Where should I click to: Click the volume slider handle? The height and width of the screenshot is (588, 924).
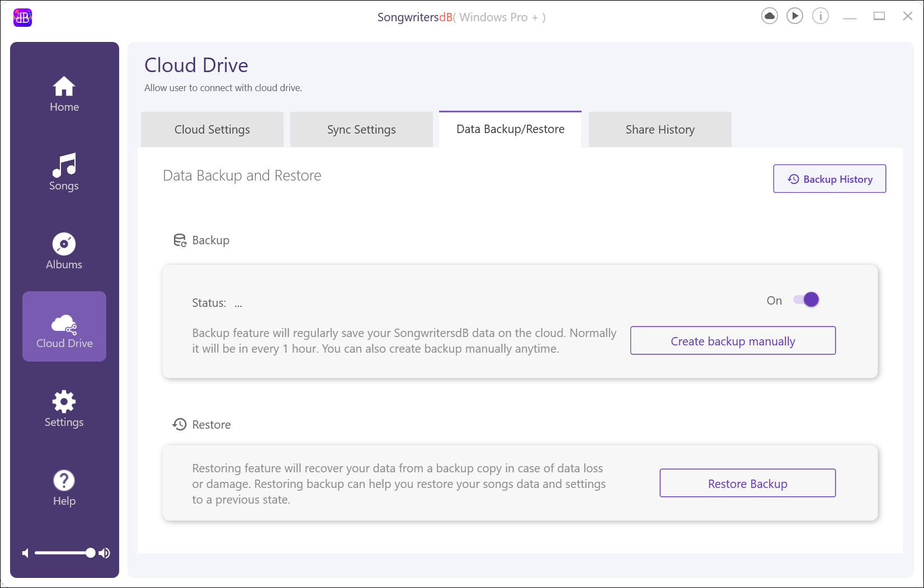(90, 553)
